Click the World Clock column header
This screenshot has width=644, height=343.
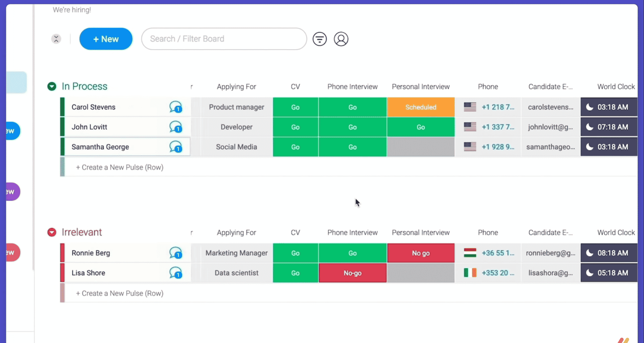coord(616,86)
